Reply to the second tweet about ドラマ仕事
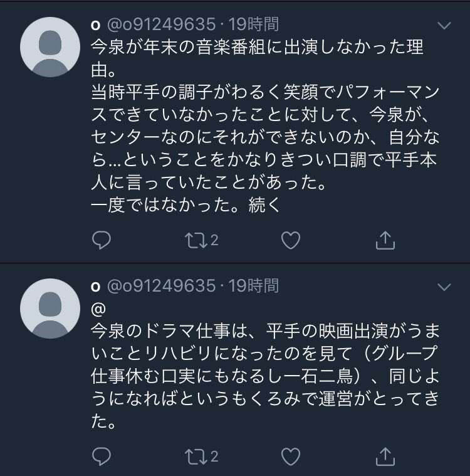 click(x=102, y=457)
